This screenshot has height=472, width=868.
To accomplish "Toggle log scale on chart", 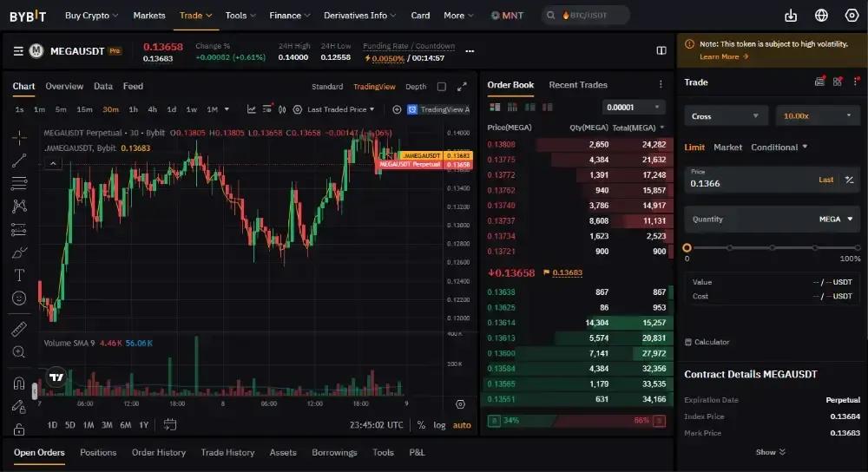I will pyautogui.click(x=439, y=425).
